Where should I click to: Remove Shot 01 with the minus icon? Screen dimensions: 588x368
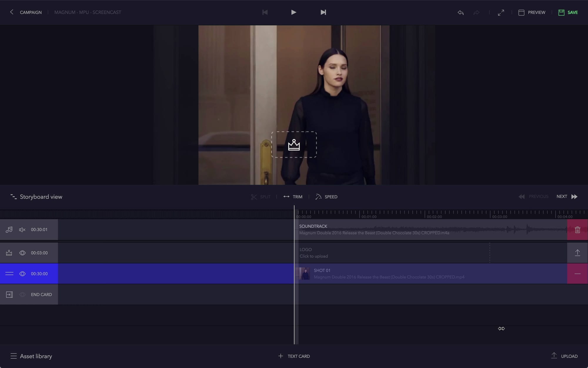[x=577, y=274]
